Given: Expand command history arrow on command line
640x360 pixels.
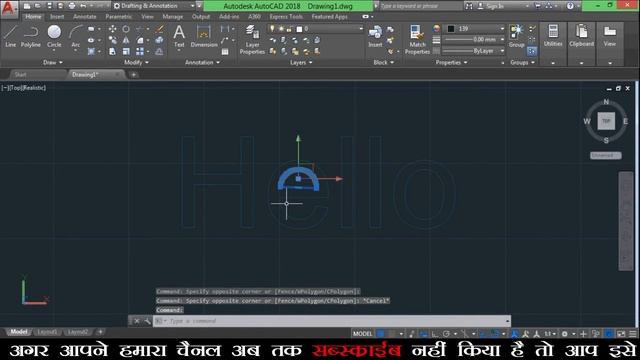Looking at the screenshot, I should pyautogui.click(x=507, y=321).
